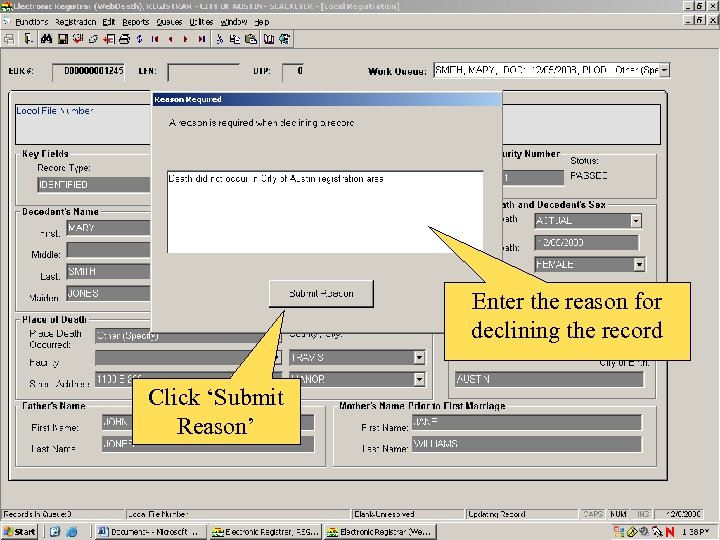Click mother's last name field WILLIAMS

[x=526, y=444]
